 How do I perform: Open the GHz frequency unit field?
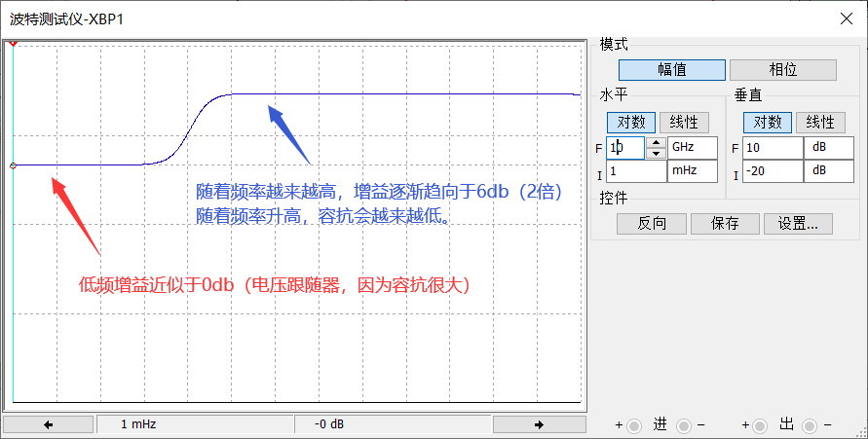click(692, 148)
